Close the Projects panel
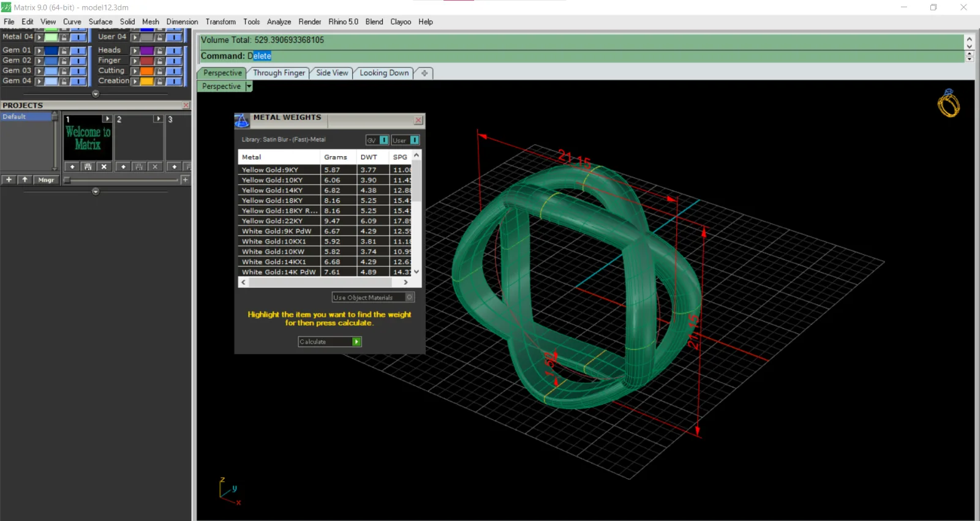Screen dimensions: 980x521 [186, 105]
